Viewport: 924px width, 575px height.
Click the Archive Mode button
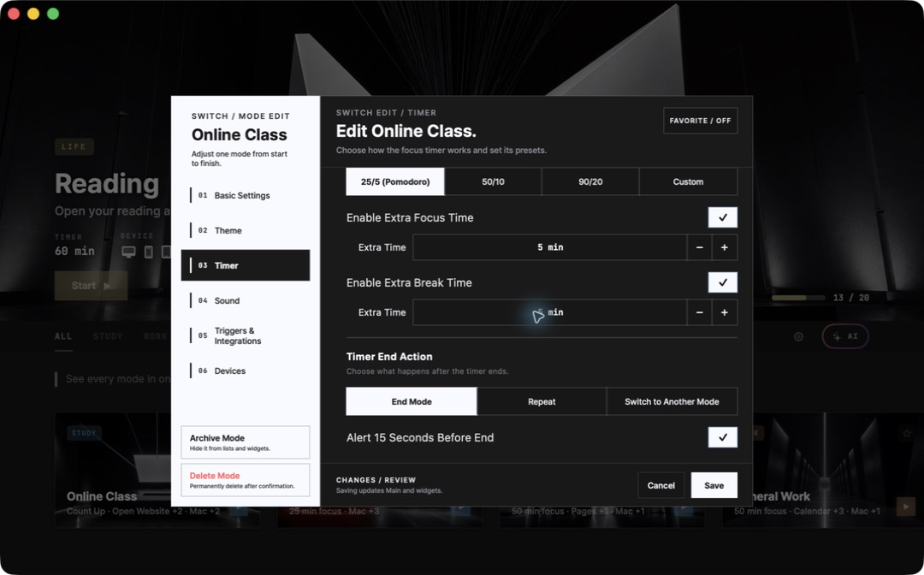click(x=246, y=442)
